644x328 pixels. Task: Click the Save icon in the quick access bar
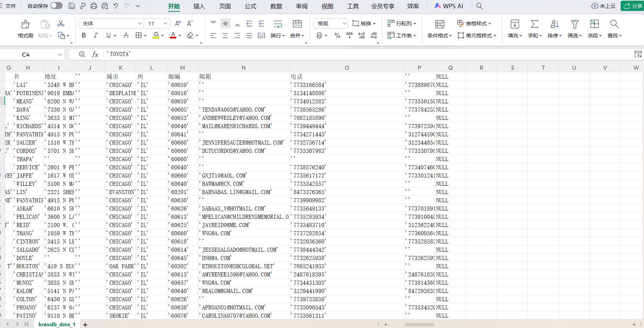click(x=72, y=6)
